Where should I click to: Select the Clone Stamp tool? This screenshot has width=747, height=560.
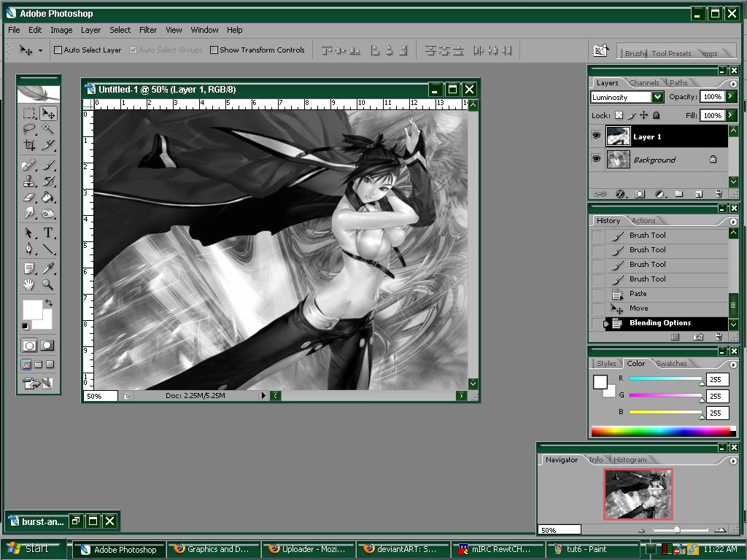pos(29,182)
